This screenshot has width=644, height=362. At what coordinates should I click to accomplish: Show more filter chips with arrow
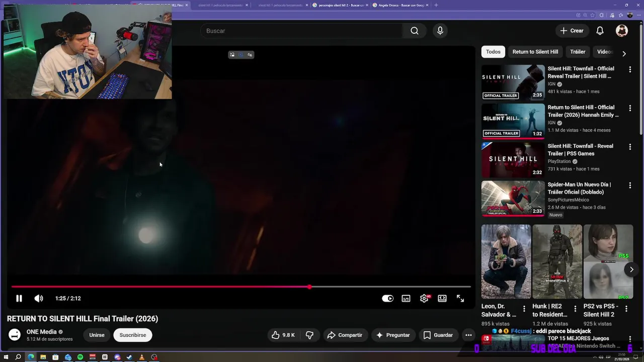coord(624,53)
